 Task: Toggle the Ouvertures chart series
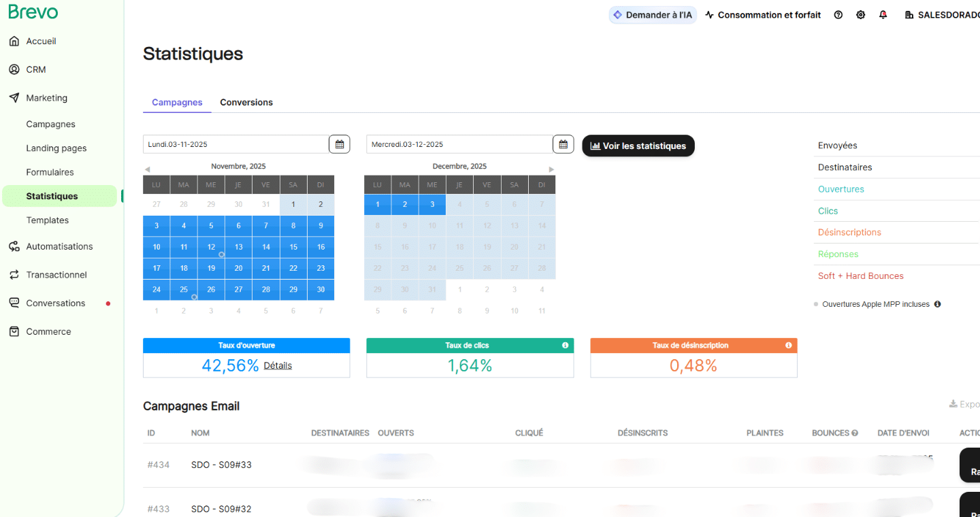840,189
